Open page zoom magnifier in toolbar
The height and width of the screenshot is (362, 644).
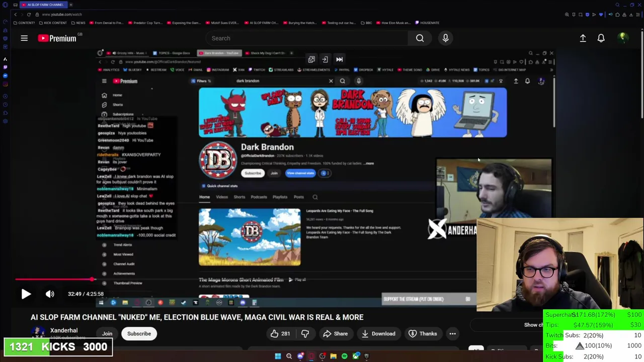tap(567, 15)
